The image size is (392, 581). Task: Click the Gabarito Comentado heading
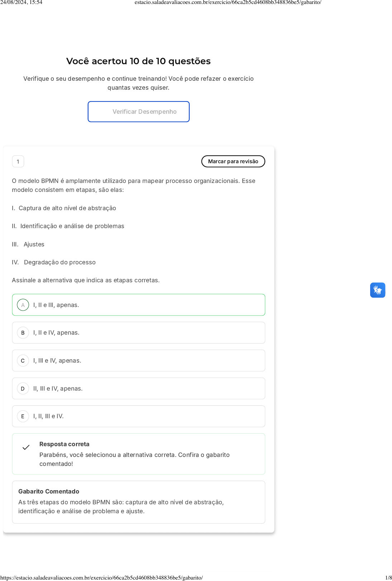click(x=49, y=491)
